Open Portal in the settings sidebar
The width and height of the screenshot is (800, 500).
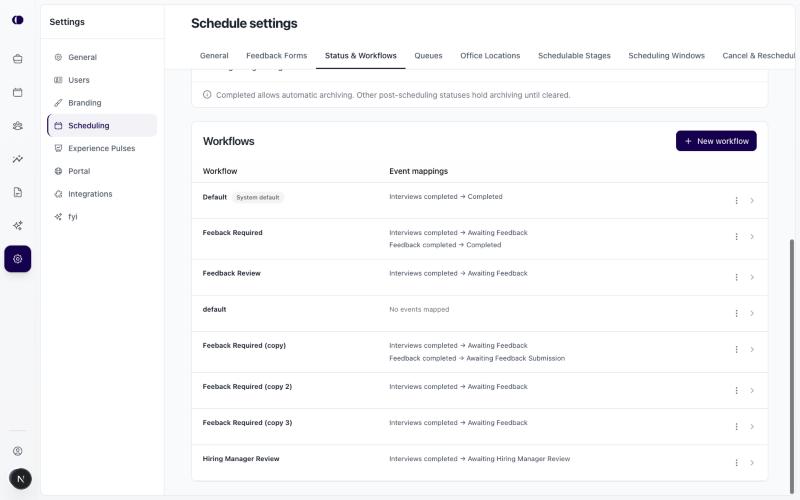(102, 171)
